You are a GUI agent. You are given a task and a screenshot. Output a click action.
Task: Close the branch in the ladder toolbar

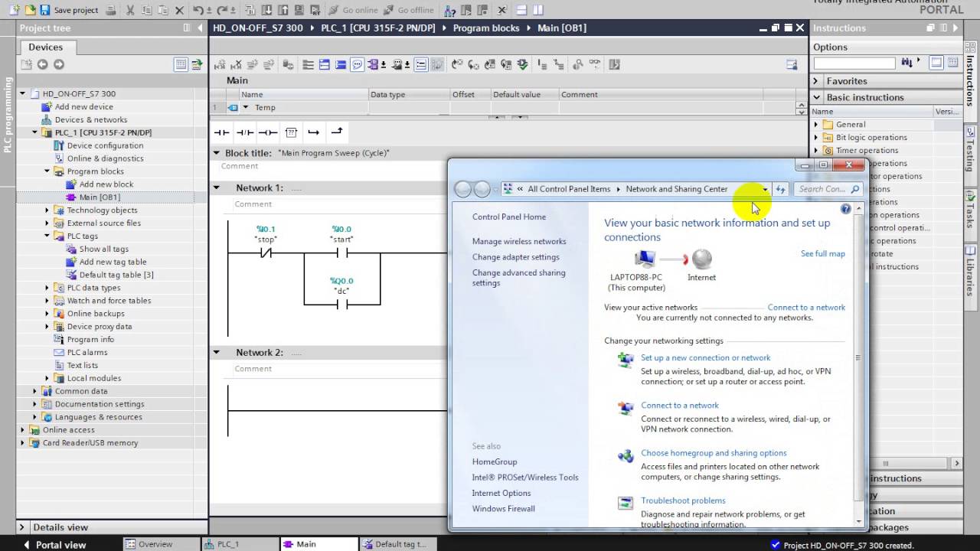coord(337,132)
